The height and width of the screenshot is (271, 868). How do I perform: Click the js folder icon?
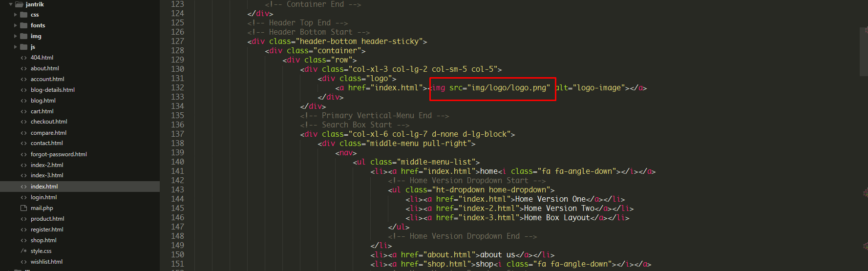tap(23, 47)
